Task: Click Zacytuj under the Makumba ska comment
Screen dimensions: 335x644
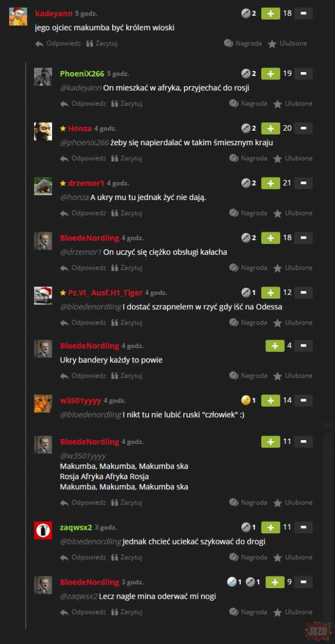Action: point(126,502)
